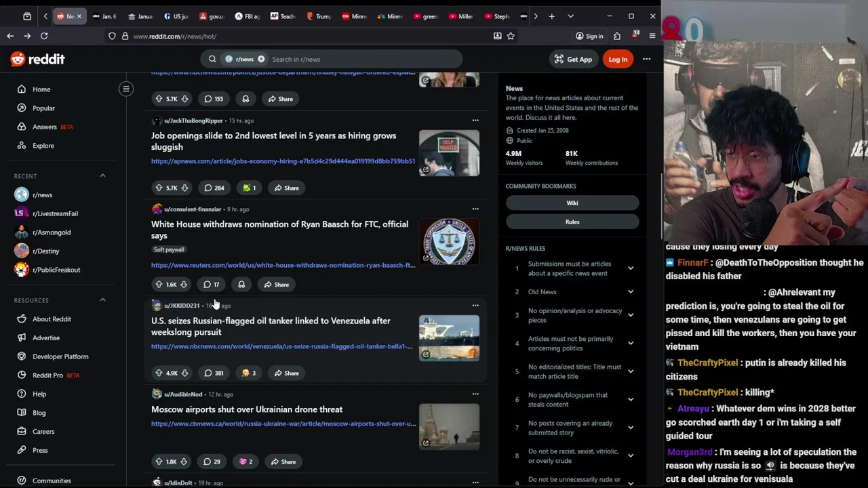The height and width of the screenshot is (488, 868).
Task: Downvote the Job openings post
Action: click(x=184, y=188)
